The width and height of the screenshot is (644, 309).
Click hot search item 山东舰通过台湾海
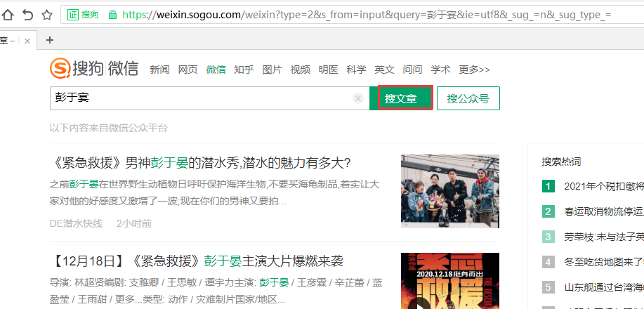604,287
